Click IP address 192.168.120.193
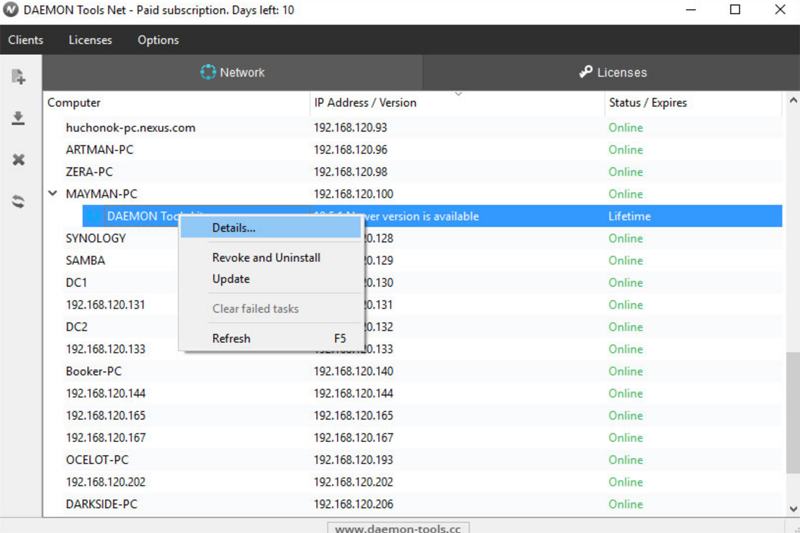 (x=354, y=460)
